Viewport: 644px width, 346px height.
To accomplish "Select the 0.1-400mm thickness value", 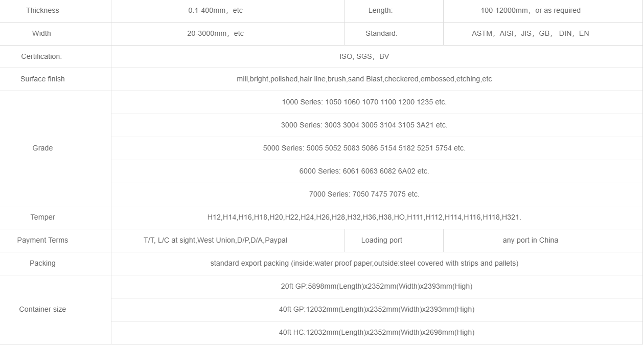I will pyautogui.click(x=215, y=10).
